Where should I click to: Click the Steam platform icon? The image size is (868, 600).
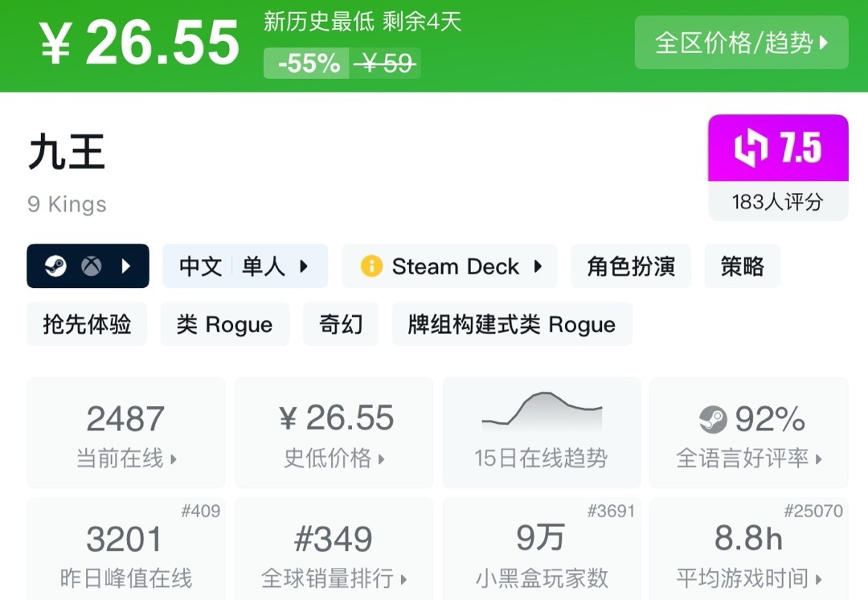click(55, 266)
